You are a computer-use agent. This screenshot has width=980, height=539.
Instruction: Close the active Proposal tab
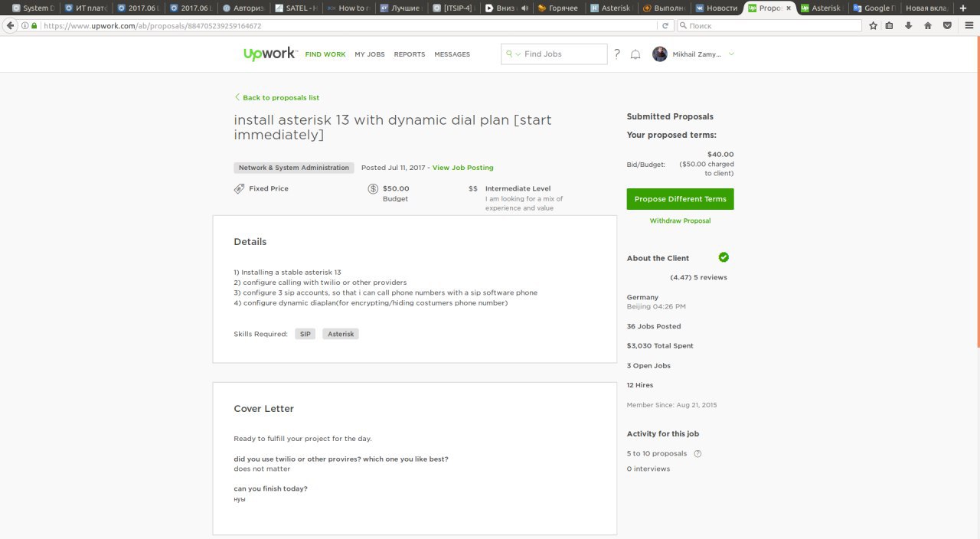[789, 8]
